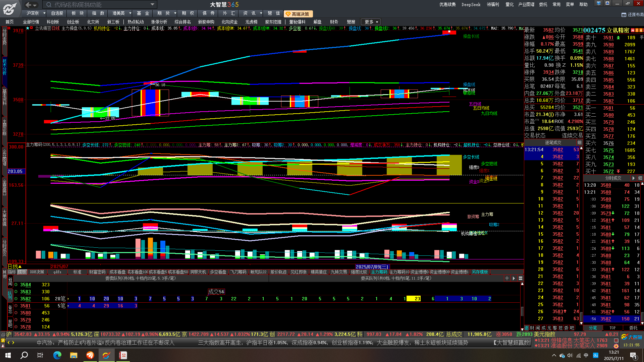Open the DeepSeek menu
Screen dimensions: 644x362
tap(471, 5)
